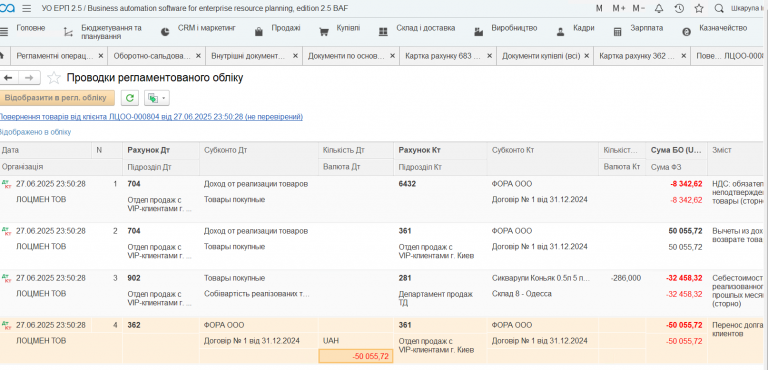Image resolution: width=768 pixels, height=370 pixels.
Task: Select credit account 281 cell
Action: [x=405, y=278]
